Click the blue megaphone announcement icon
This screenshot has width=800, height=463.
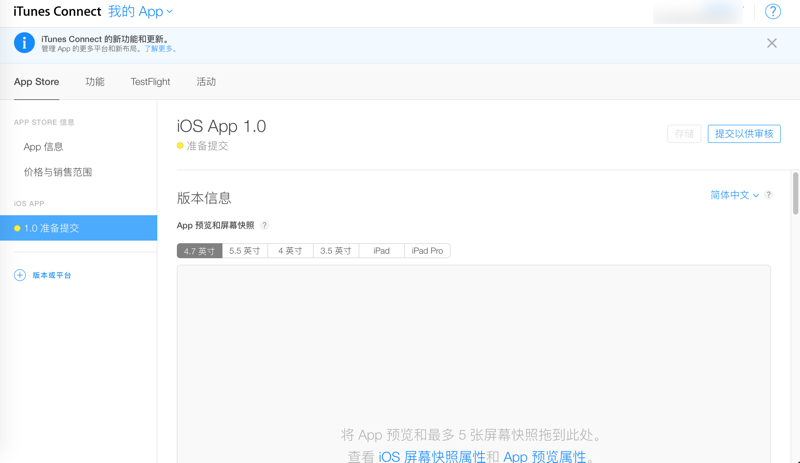coord(24,43)
